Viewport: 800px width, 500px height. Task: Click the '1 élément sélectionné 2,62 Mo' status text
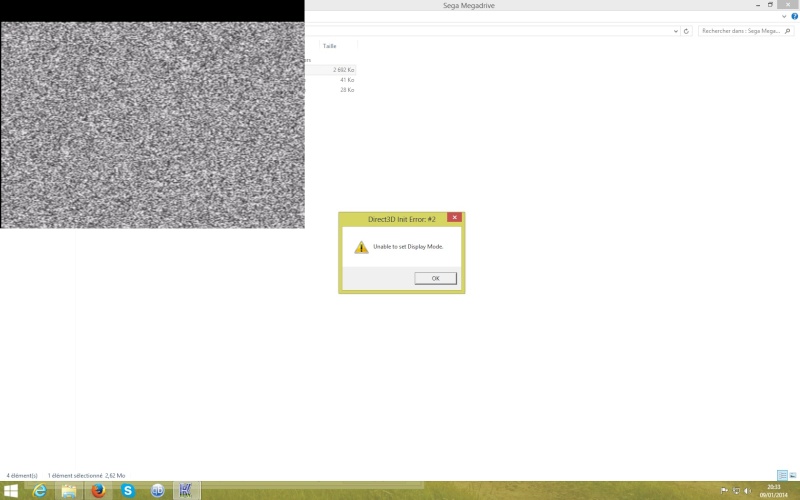coord(86,476)
